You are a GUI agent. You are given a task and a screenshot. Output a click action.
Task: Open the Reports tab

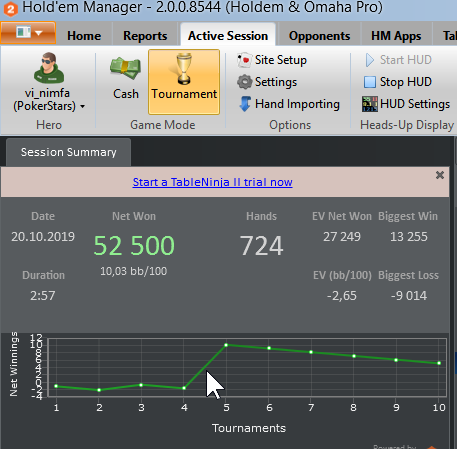(x=145, y=36)
